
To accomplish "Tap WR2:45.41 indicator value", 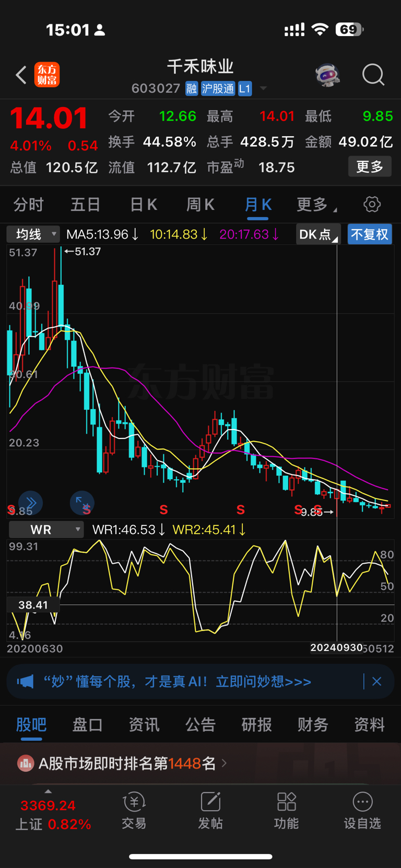I will coord(209,530).
